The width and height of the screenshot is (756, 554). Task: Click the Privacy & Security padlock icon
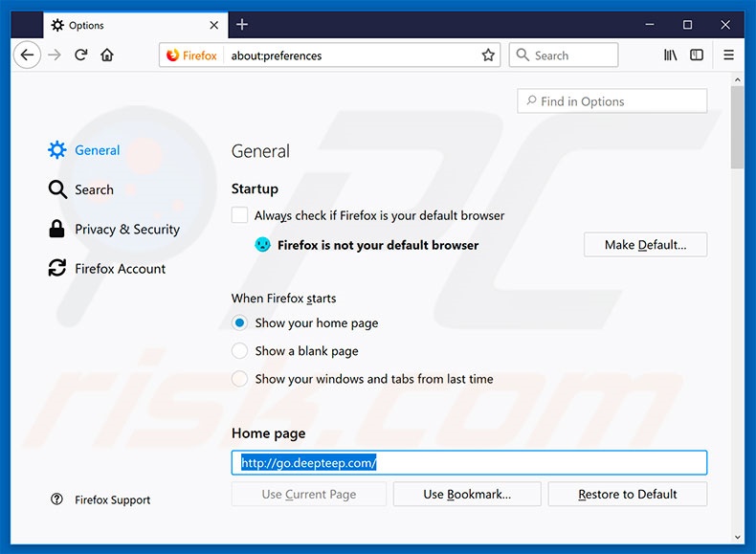[56, 229]
